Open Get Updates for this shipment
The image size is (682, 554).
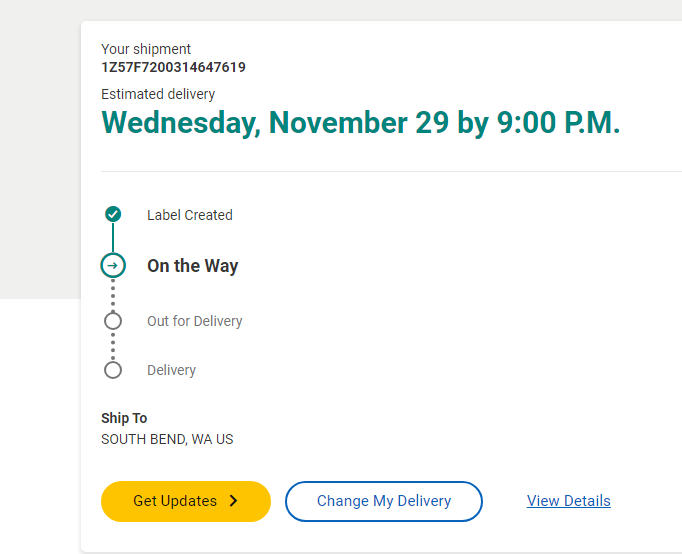[186, 501]
